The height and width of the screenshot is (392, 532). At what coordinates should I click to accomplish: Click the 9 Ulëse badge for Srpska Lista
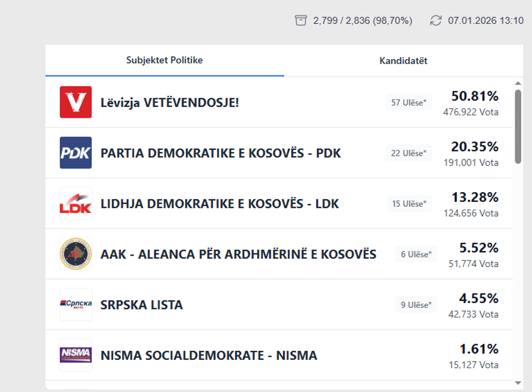pos(416,305)
